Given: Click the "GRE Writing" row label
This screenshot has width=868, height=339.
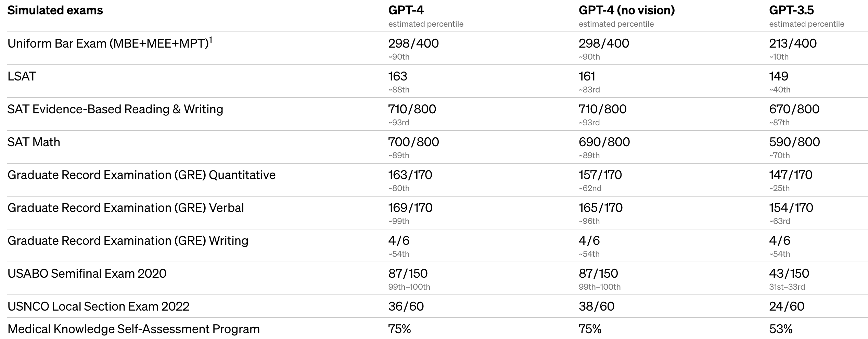Looking at the screenshot, I should tap(128, 241).
